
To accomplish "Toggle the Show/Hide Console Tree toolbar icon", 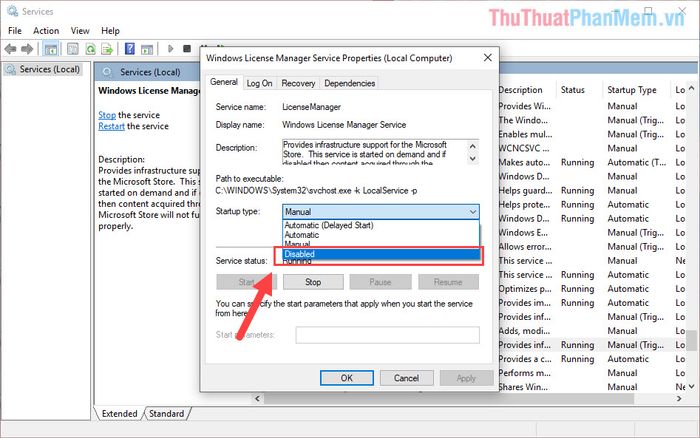I will point(51,49).
